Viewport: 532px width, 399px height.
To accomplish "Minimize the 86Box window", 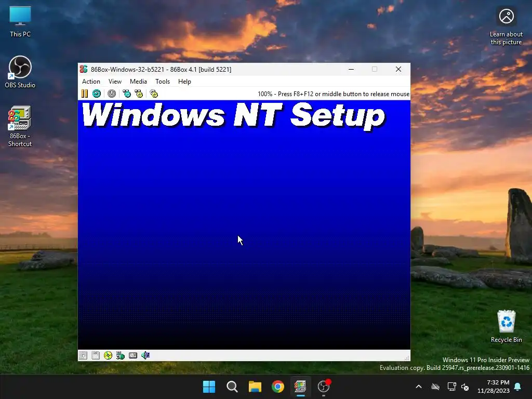I will (x=351, y=69).
